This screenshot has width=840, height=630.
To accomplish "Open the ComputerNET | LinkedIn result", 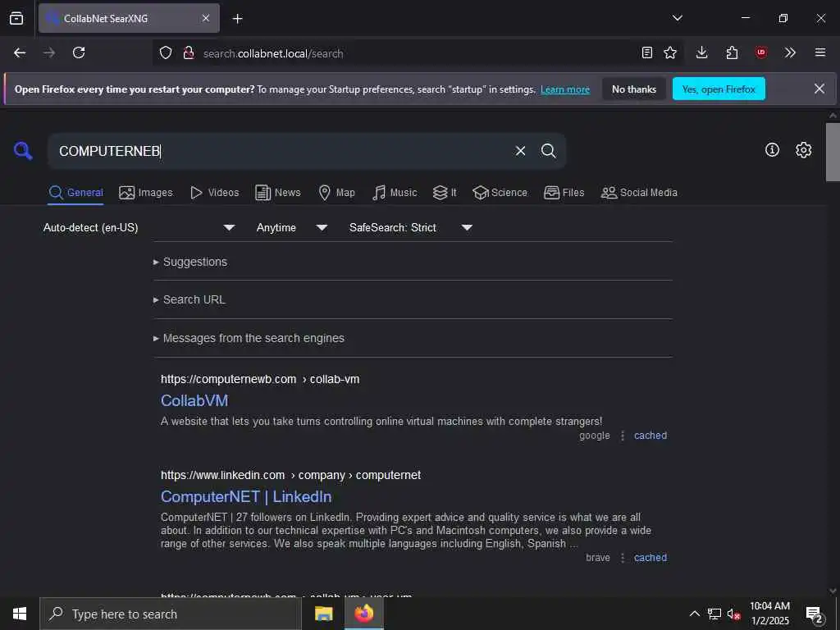I will (x=246, y=496).
